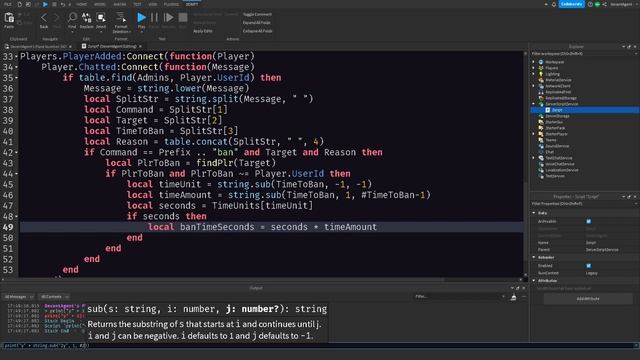Collapse the Data properties section
This screenshot has width=640, height=360.
(x=534, y=213)
